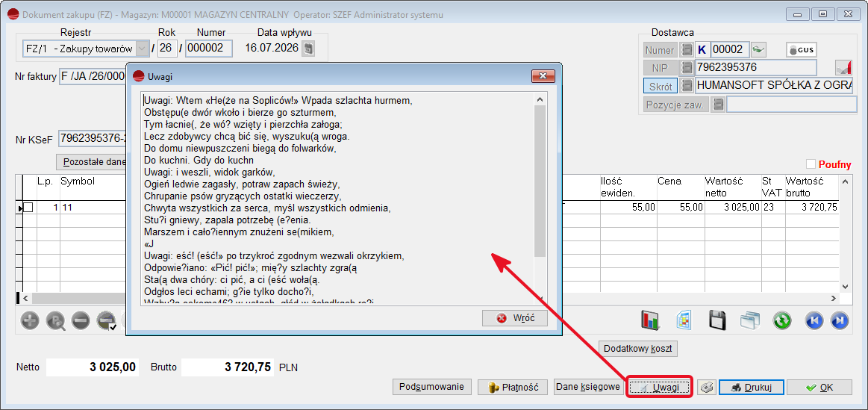Click the Symbol cell showing 11

coord(94,207)
